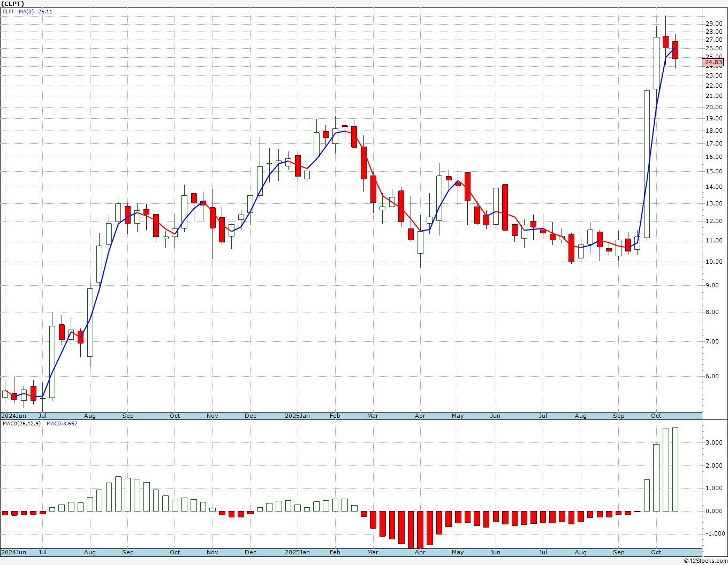This screenshot has height=565, width=728.
Task: Click the 18.00 price axis label
Action: pyautogui.click(x=714, y=131)
